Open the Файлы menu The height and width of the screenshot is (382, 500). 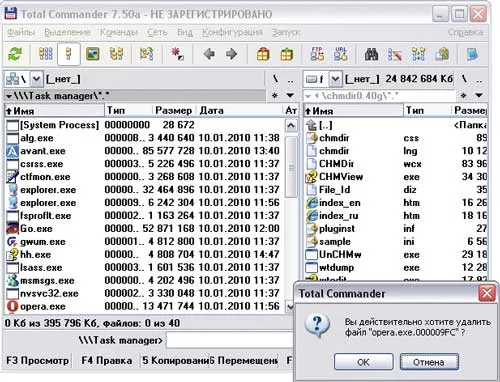click(21, 32)
